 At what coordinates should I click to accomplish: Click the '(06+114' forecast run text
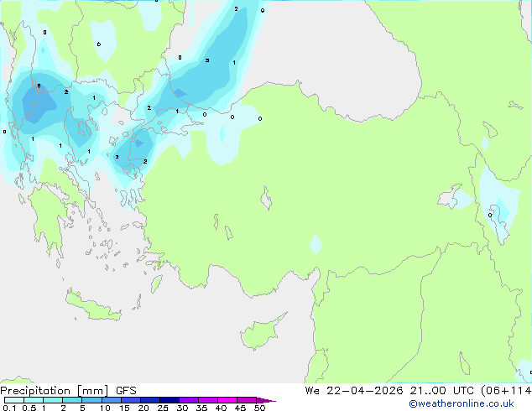506,391
